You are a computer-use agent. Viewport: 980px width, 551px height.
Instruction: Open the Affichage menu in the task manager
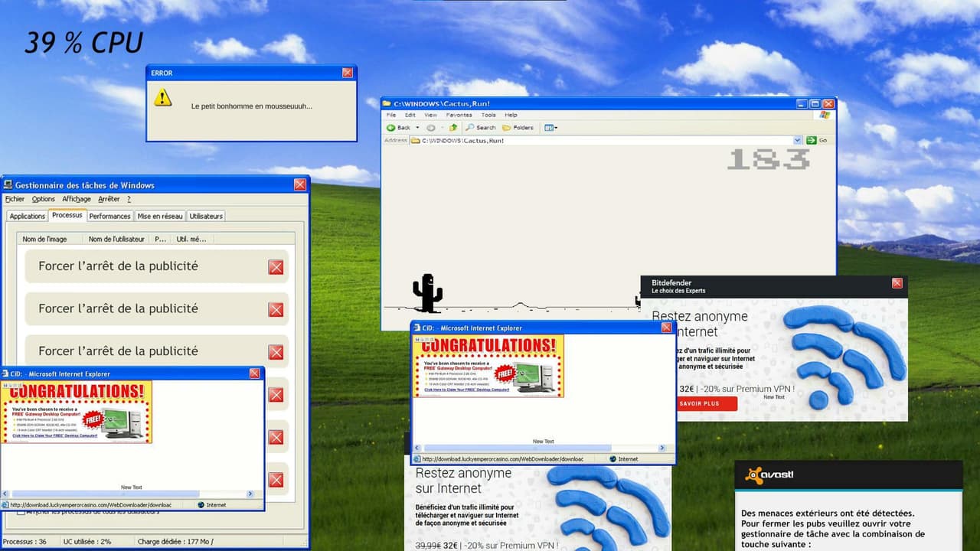pos(77,199)
